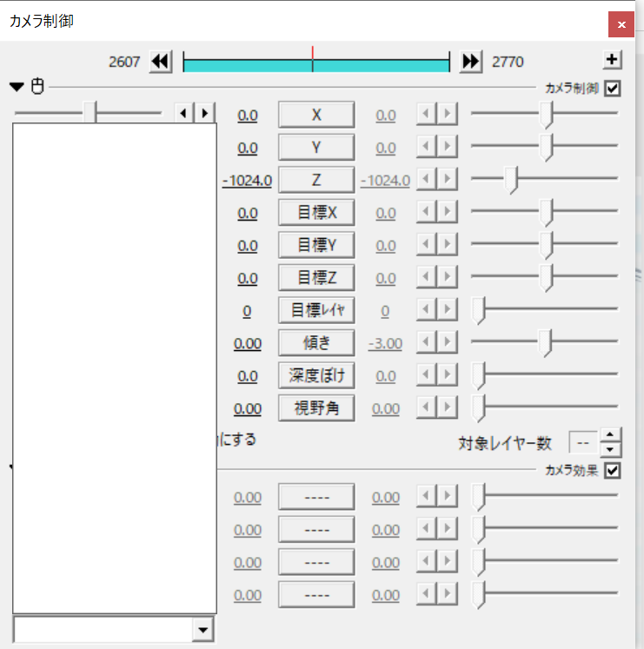The width and height of the screenshot is (644, 649).
Task: Click the Y slider on the right
Action: [x=546, y=148]
